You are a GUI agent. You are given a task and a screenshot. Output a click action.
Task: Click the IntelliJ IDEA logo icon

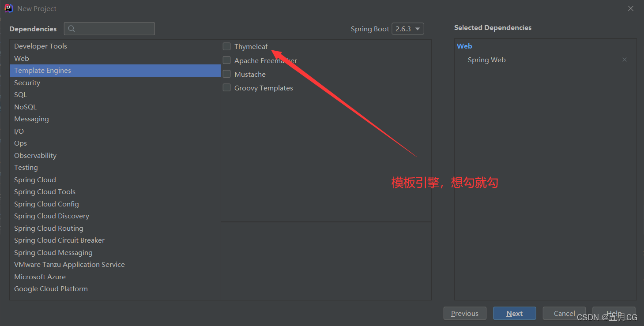point(9,8)
